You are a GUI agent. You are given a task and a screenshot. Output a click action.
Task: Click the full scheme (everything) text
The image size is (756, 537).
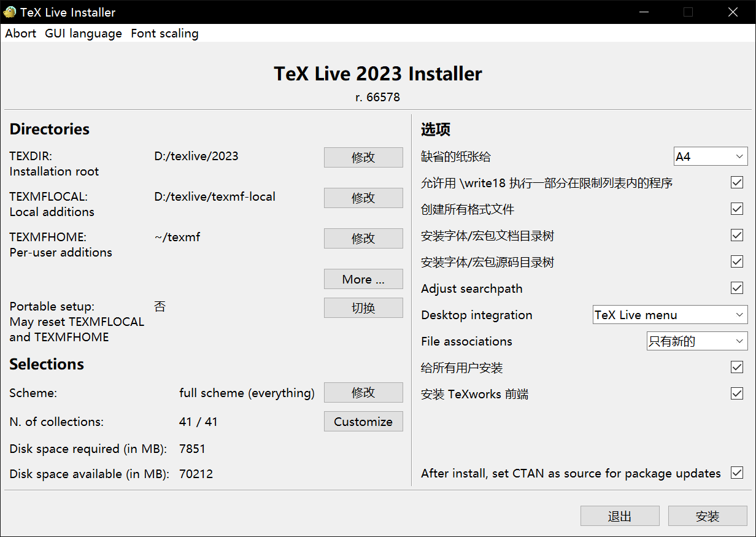tap(247, 393)
